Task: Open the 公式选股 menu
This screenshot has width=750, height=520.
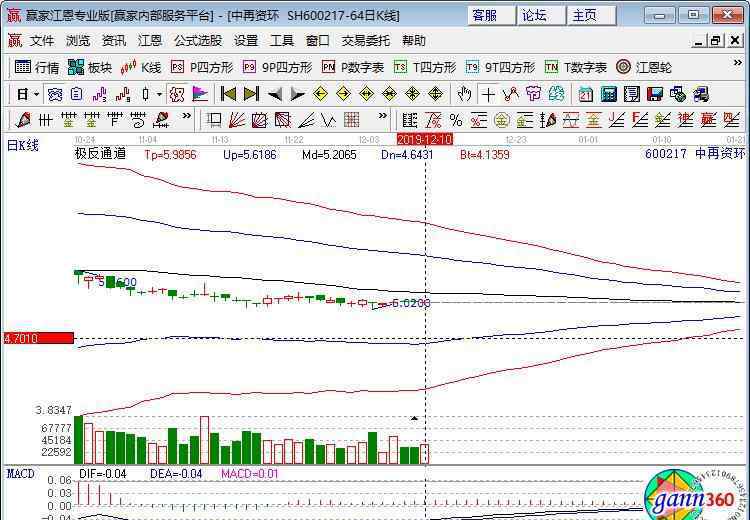Action: tap(198, 41)
